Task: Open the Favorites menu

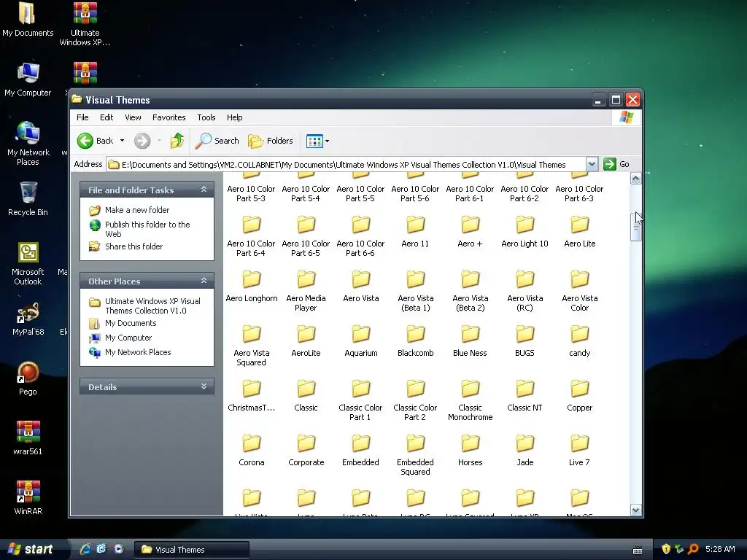Action: (169, 117)
